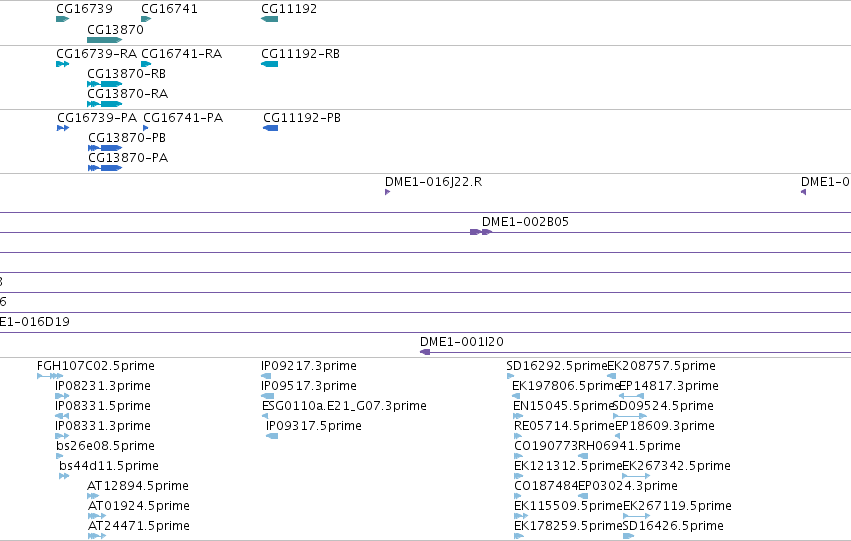Click transcript label CG16741-RA

pyautogui.click(x=181, y=54)
